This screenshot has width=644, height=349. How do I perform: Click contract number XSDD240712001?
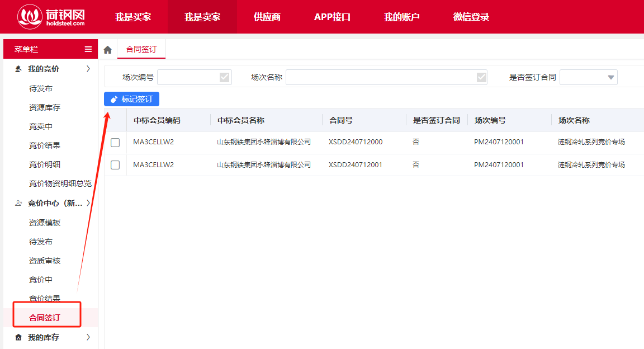[x=356, y=165]
